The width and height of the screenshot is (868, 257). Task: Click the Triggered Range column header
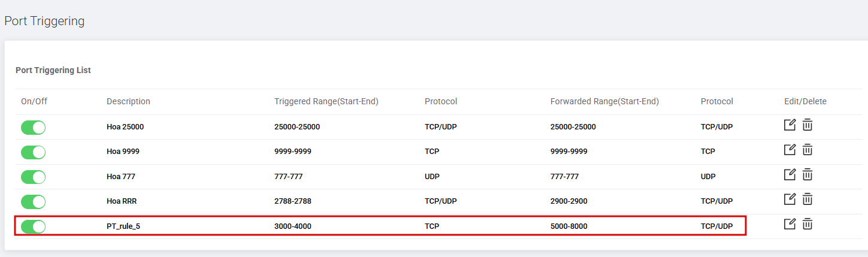pos(326,101)
